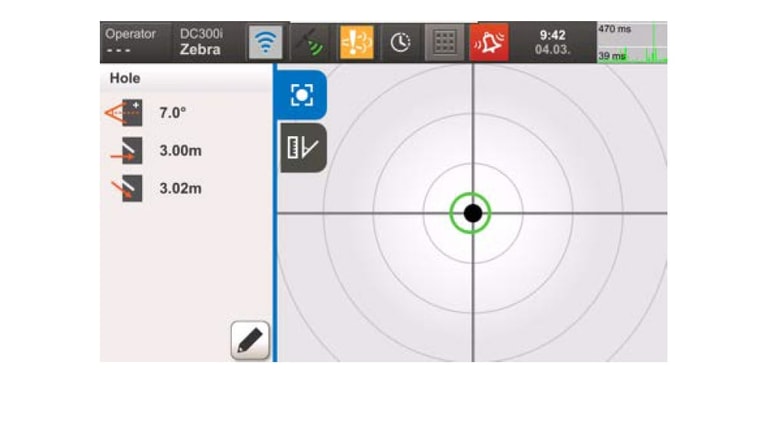This screenshot has height=440, width=768.
Task: Switch to the ruler measurement tab
Action: [x=302, y=148]
